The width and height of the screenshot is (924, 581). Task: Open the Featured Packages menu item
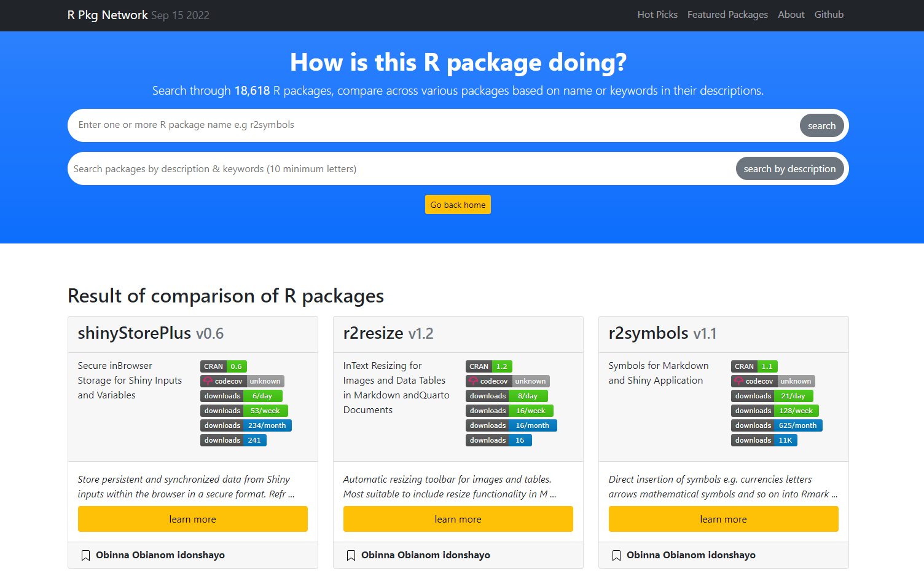tap(727, 14)
